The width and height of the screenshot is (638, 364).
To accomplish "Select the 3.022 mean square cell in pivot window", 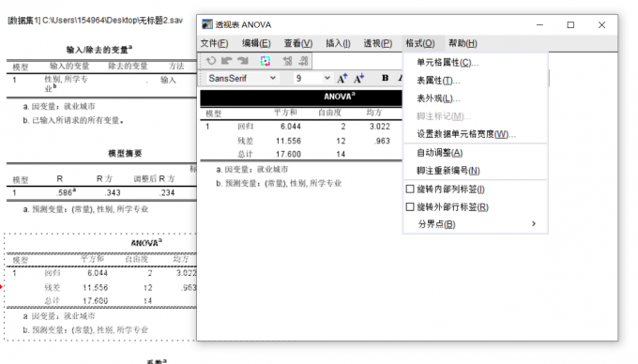I will [x=380, y=127].
